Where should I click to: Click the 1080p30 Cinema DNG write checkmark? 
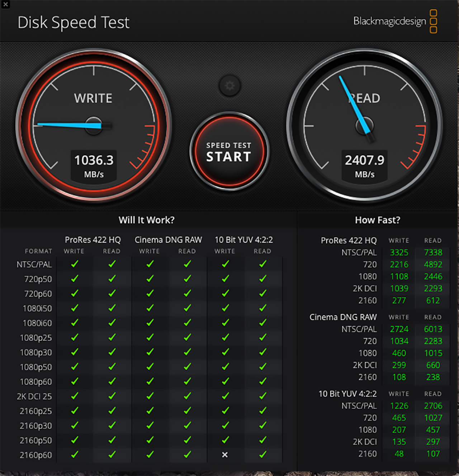[x=150, y=352]
